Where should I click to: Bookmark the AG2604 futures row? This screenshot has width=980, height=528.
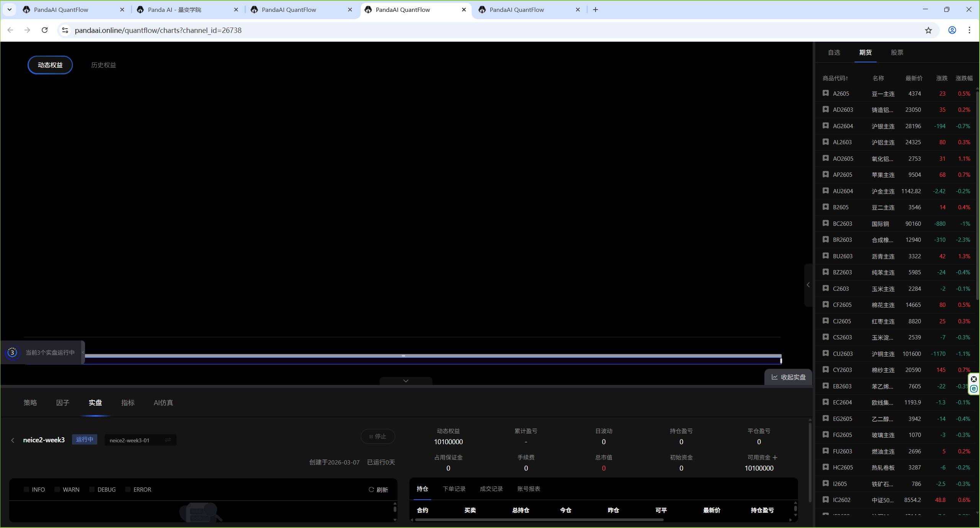[825, 125]
